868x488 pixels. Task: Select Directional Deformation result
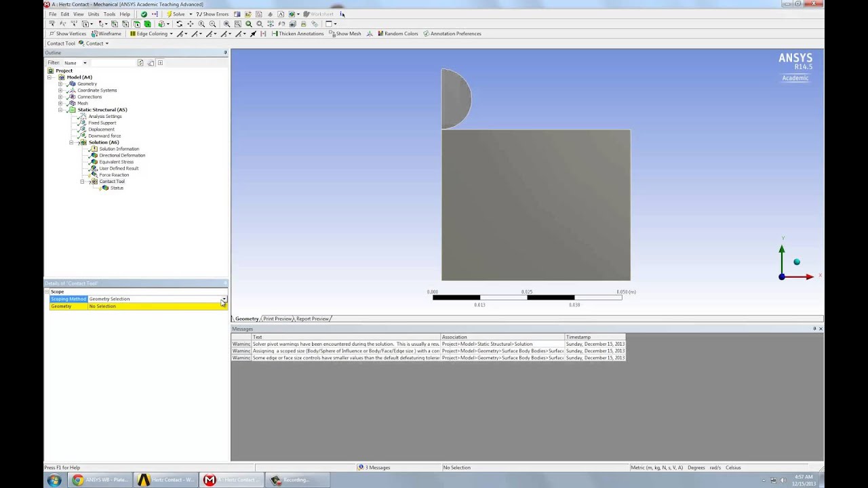pyautogui.click(x=122, y=155)
